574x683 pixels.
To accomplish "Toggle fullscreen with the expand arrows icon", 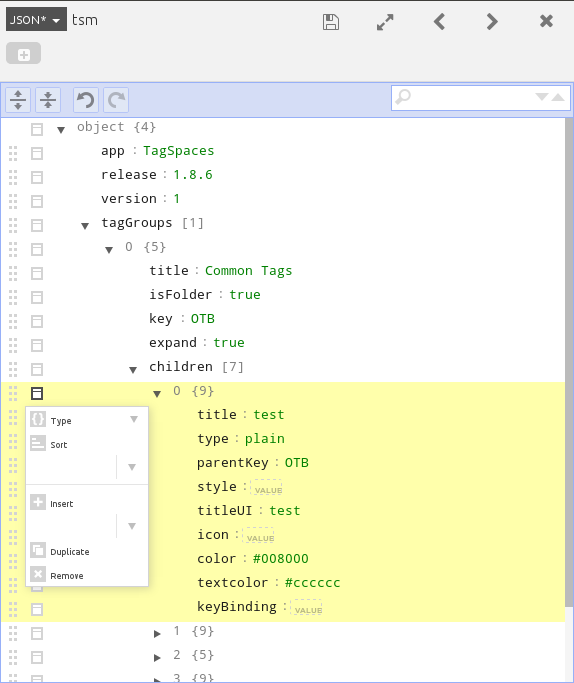I will [385, 22].
